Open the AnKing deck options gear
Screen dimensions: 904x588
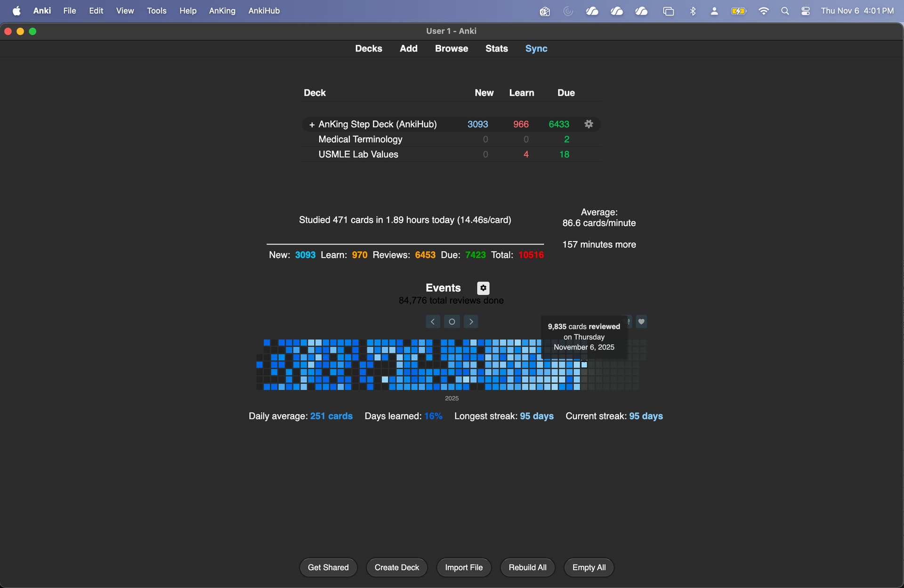click(589, 124)
